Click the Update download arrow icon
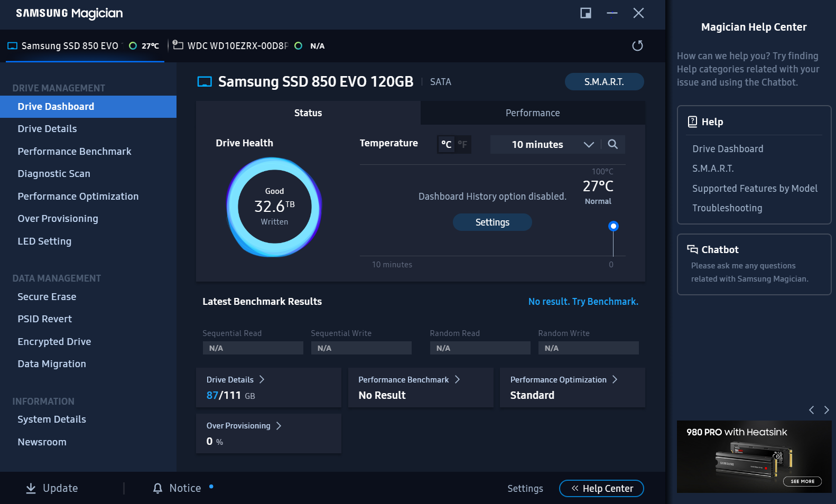Viewport: 836px width, 504px height. click(31, 488)
